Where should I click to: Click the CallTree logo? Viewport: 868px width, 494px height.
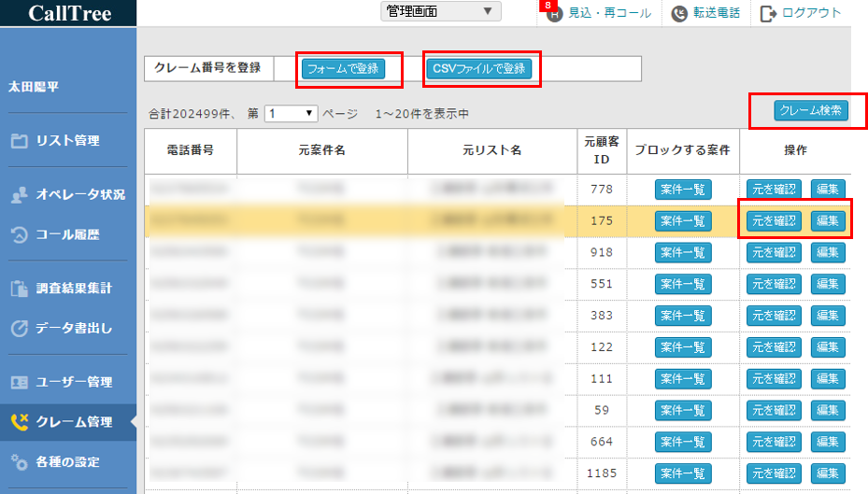click(69, 13)
